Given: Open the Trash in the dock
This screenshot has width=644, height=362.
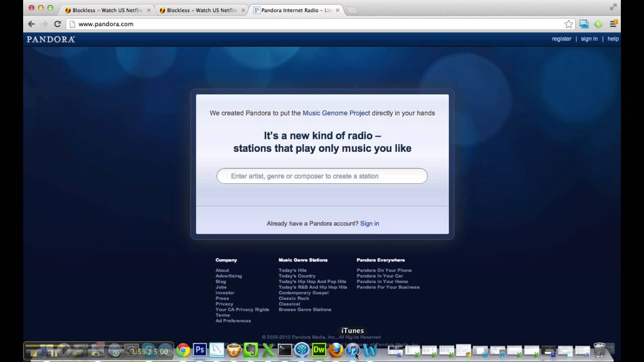Looking at the screenshot, I should point(600,350).
